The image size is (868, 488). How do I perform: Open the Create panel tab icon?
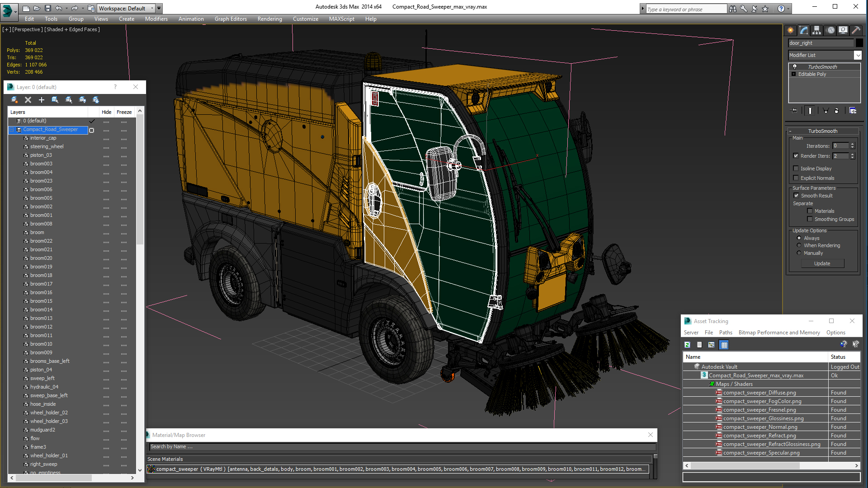[x=791, y=30]
